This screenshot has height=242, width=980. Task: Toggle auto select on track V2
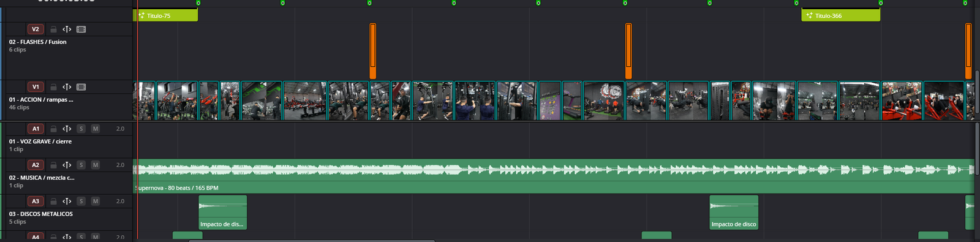67,29
